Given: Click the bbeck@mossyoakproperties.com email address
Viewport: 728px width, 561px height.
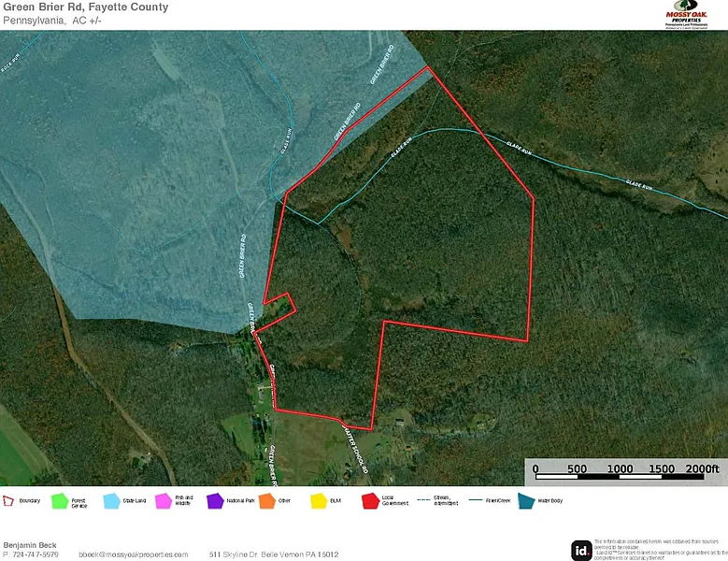Looking at the screenshot, I should 133,554.
